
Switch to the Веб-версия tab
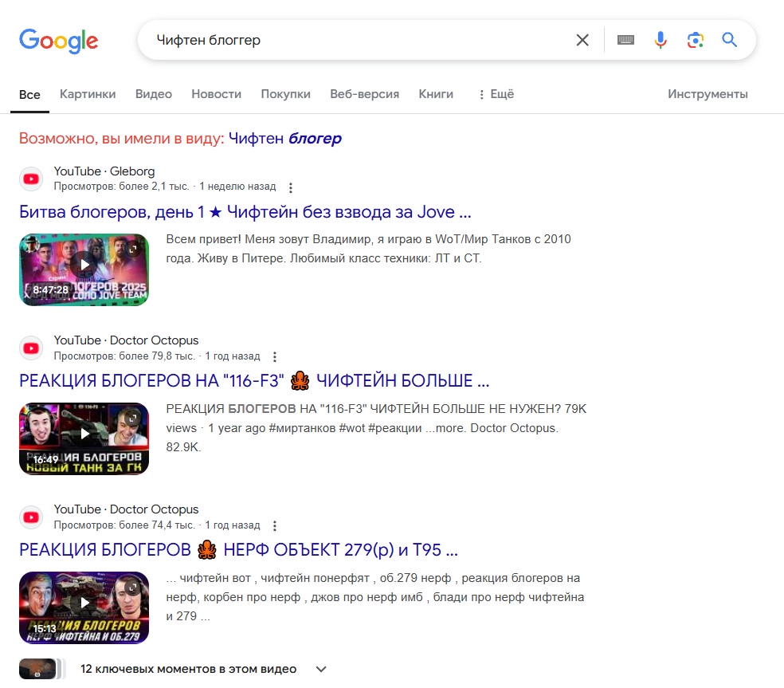[x=364, y=94]
